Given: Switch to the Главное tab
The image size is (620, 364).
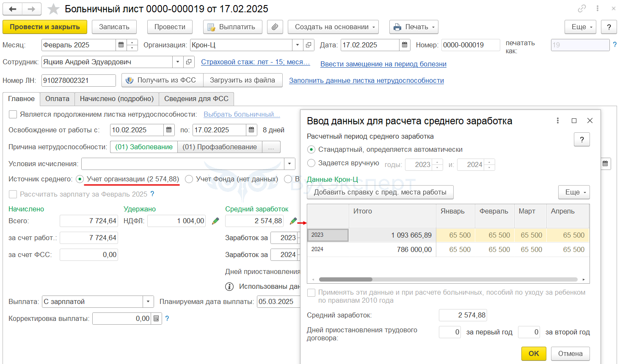Looking at the screenshot, I should point(22,99).
